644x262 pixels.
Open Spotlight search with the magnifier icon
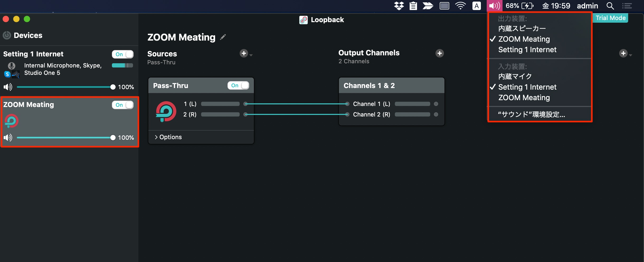610,6
